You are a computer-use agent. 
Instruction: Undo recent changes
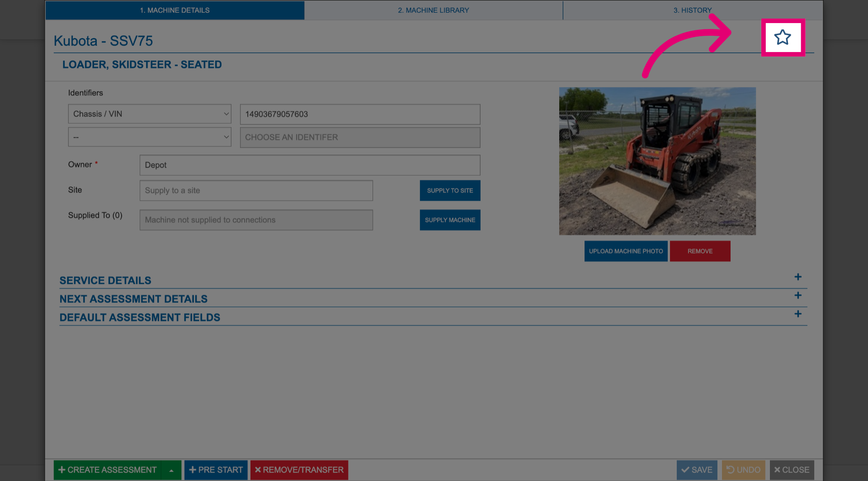point(744,470)
